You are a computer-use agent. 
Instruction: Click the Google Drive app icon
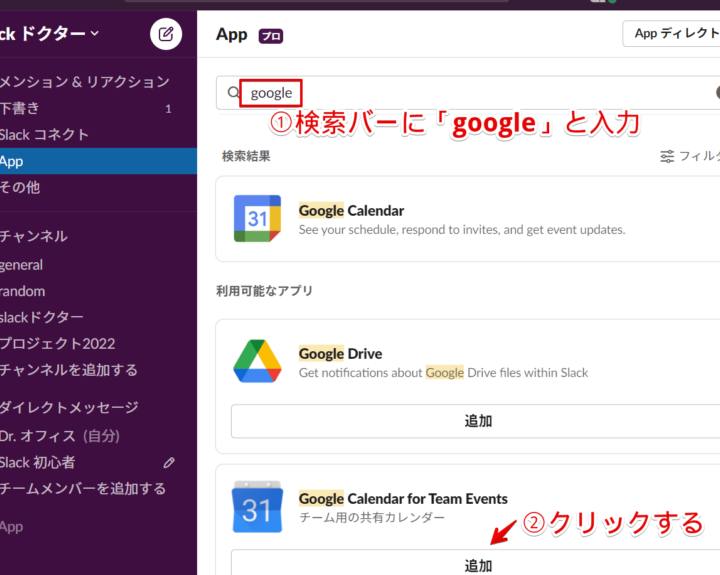coord(257,361)
